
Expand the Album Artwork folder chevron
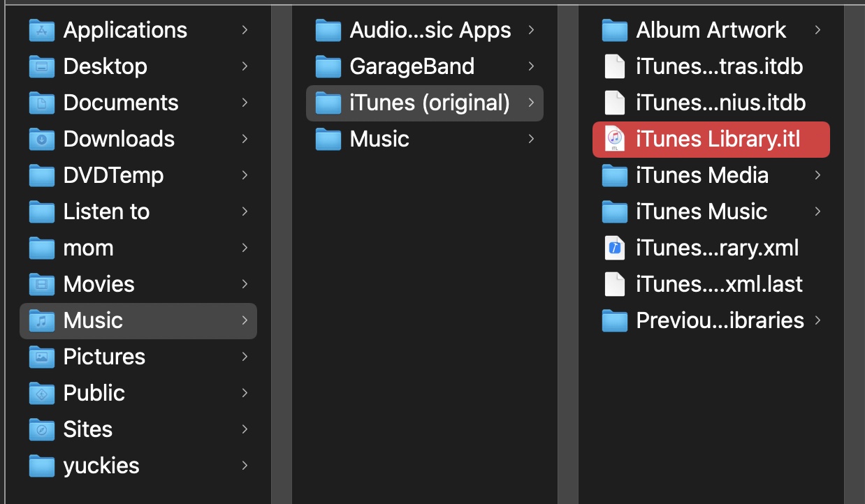(x=817, y=30)
